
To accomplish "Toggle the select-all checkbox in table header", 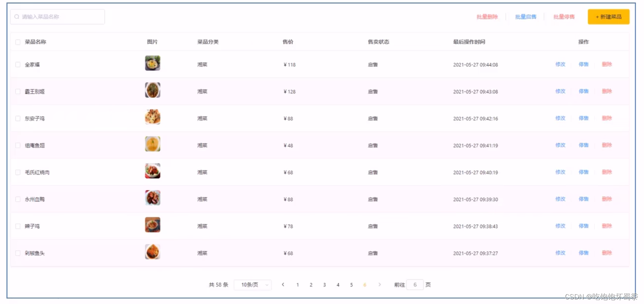I will coord(18,42).
